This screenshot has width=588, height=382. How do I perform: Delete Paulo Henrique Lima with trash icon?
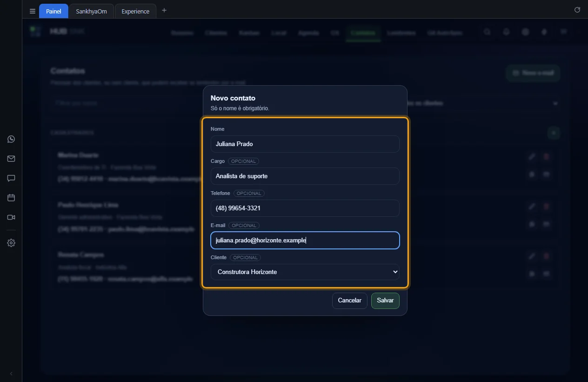(547, 207)
